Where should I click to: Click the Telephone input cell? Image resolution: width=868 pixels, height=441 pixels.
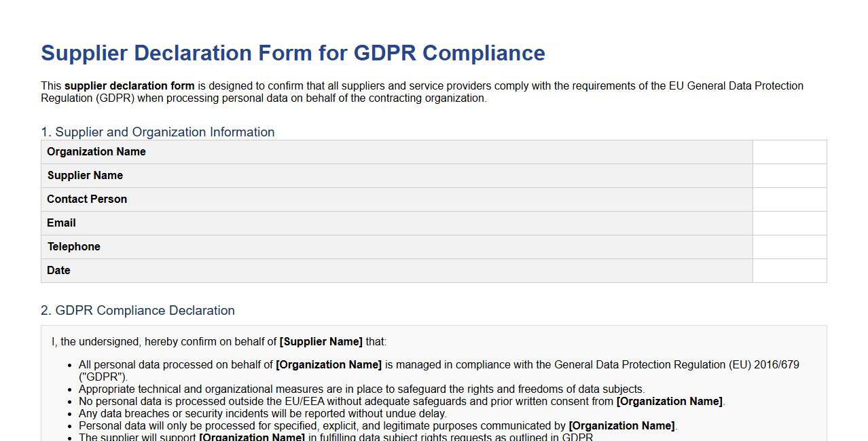(x=789, y=246)
